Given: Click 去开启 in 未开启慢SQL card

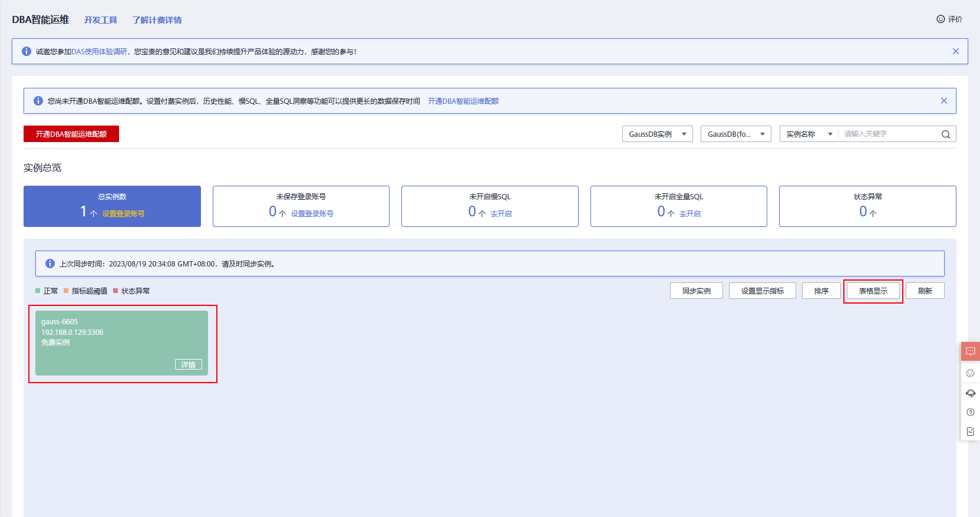Looking at the screenshot, I should click(501, 214).
